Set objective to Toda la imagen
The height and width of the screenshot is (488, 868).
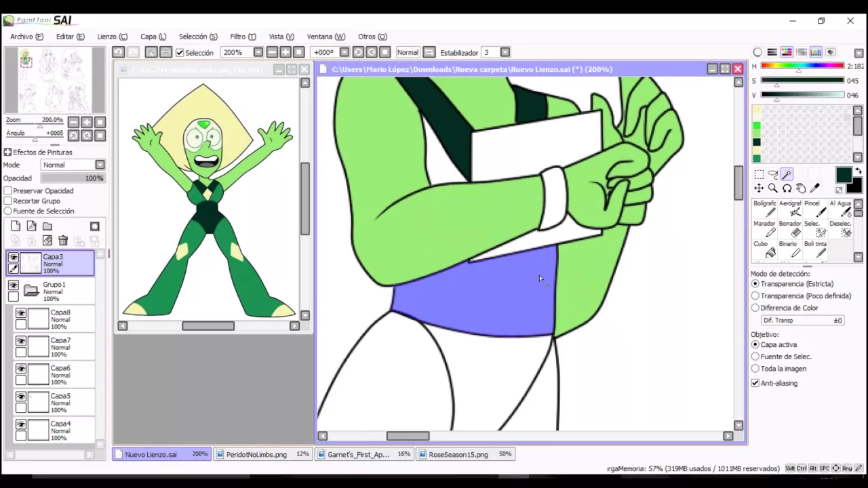coord(755,369)
